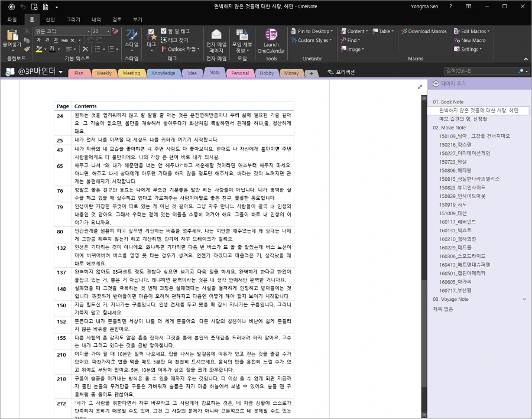The width and height of the screenshot is (532, 419).
Task: Open Onetastic Table macro menu
Action: click(382, 31)
